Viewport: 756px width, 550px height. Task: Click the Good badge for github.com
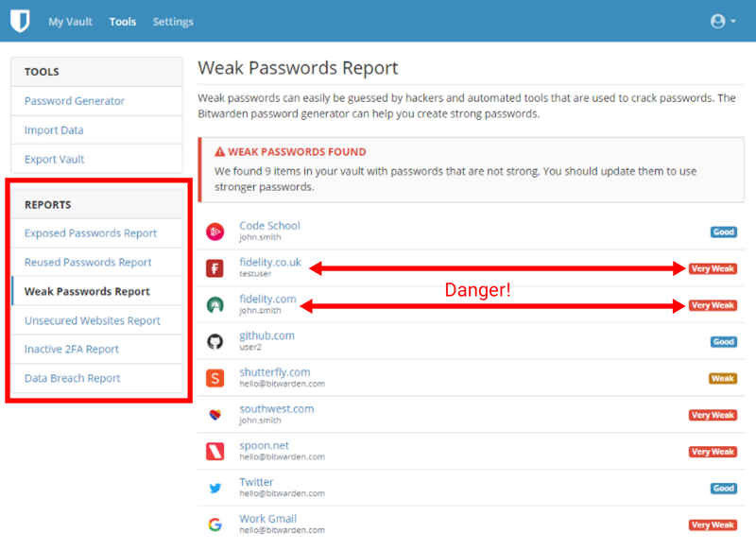[724, 342]
